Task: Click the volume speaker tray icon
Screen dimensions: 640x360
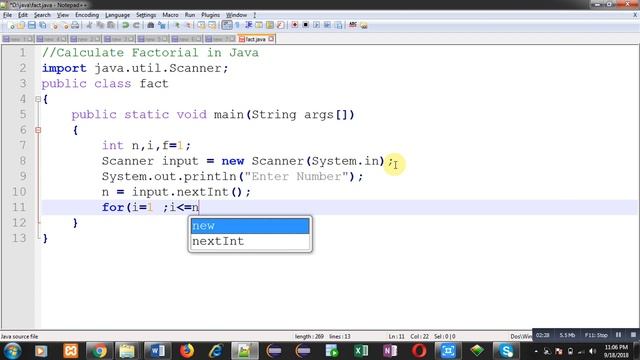Action: point(593,351)
